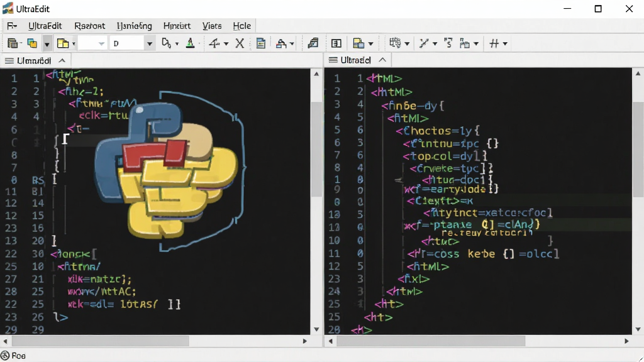Click the toolbar X delete icon
This screenshot has width=644, height=362.
coord(240,43)
